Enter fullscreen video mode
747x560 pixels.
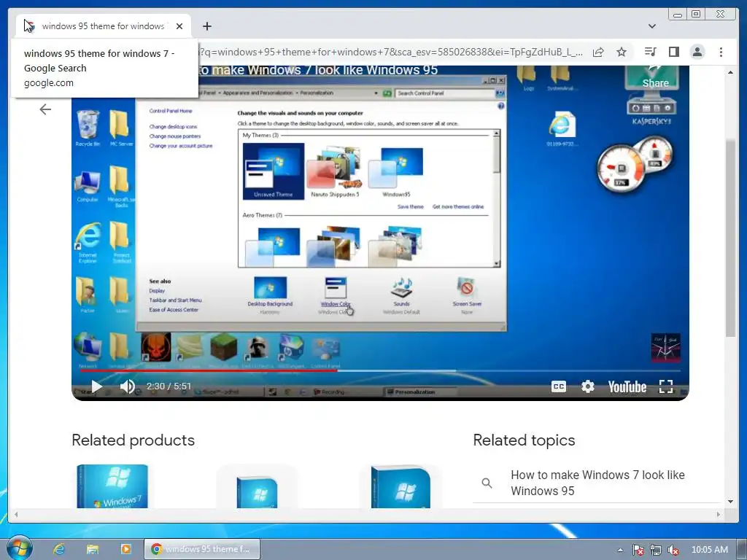point(666,386)
